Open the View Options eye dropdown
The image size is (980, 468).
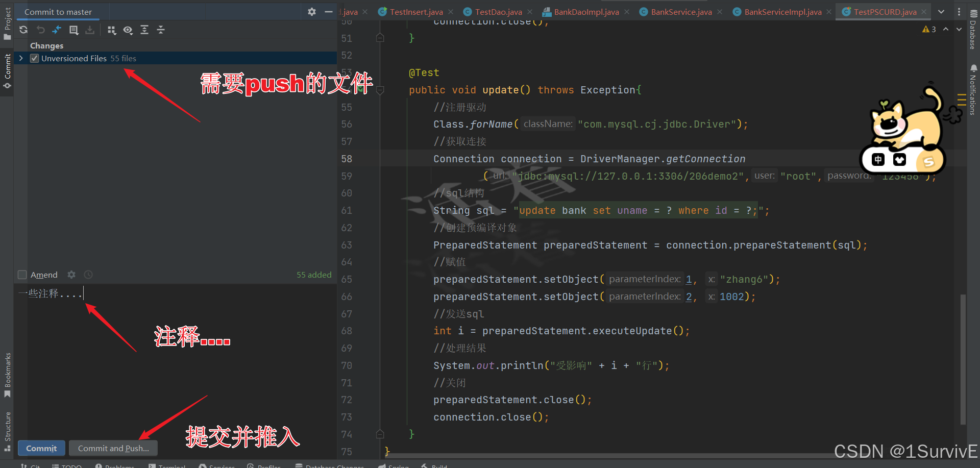point(128,30)
